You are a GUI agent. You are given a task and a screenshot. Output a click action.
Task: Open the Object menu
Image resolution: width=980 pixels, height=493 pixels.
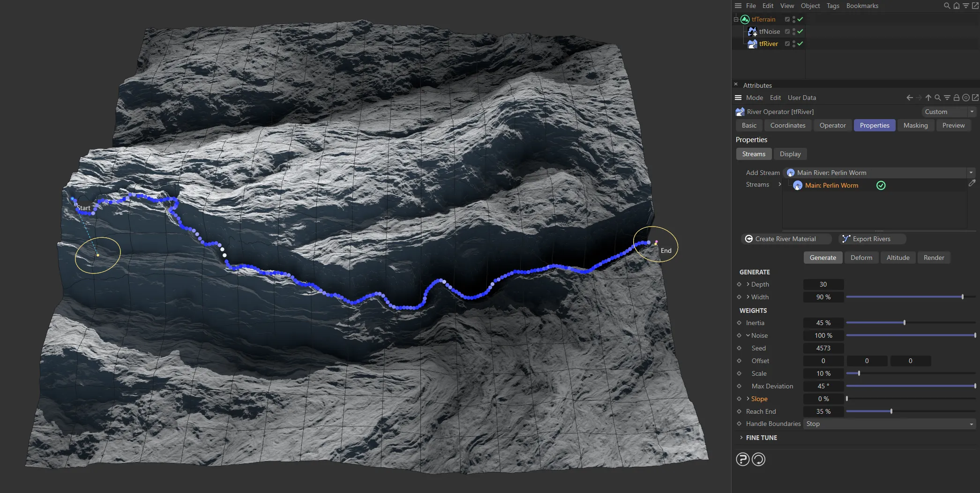tap(810, 6)
